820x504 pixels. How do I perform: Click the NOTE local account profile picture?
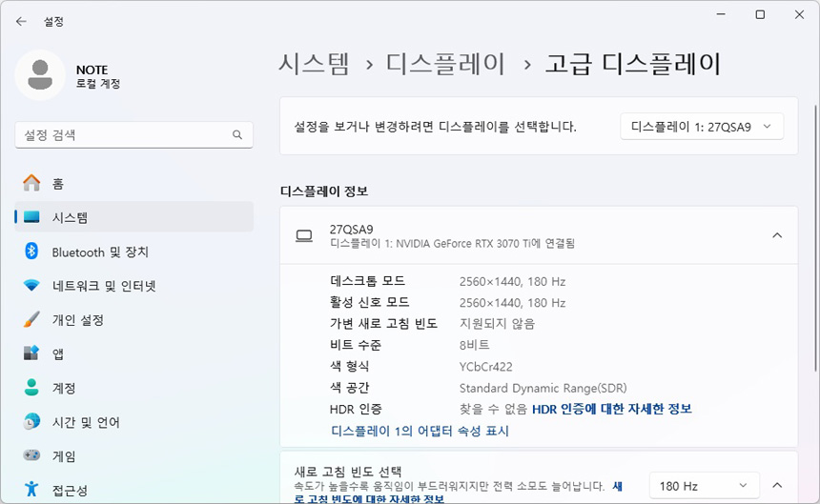40,76
